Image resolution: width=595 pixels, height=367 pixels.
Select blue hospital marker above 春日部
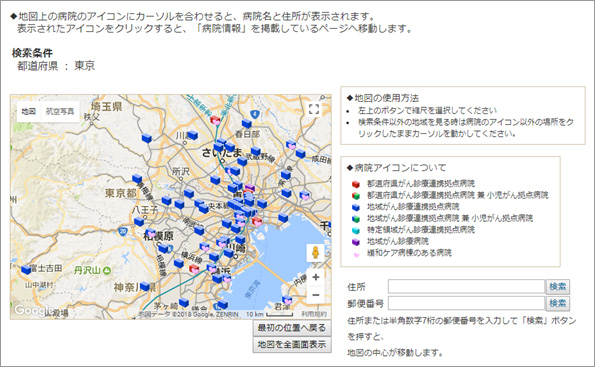pos(247,123)
